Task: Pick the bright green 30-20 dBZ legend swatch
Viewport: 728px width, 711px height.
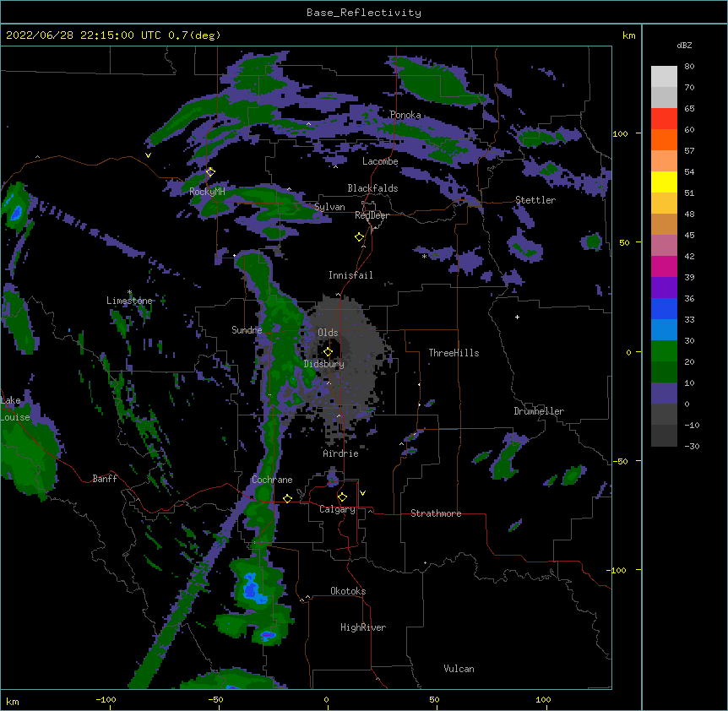Action: point(664,351)
